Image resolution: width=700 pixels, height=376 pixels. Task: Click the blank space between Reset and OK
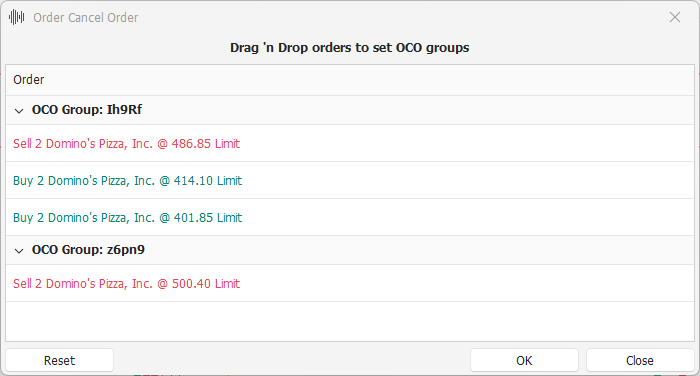(292, 360)
